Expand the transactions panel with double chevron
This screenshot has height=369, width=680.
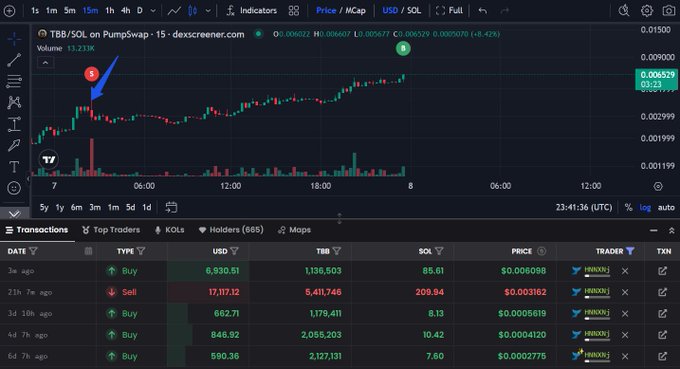671,231
